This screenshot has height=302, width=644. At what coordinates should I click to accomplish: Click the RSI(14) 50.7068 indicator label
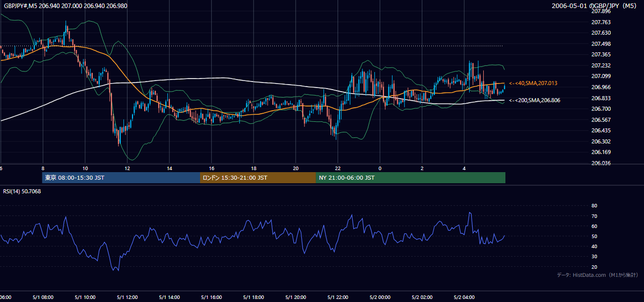tap(22, 191)
